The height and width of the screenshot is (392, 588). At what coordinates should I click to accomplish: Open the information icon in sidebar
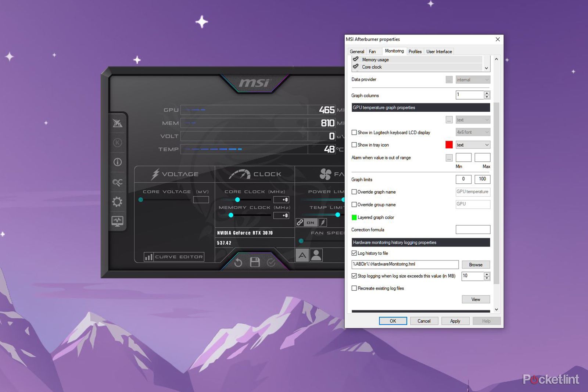click(118, 162)
